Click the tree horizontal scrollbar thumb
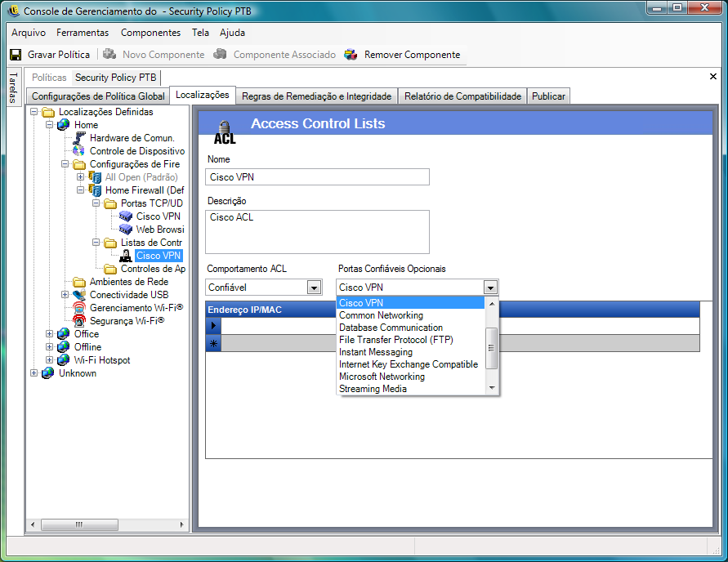This screenshot has width=728, height=562. [x=79, y=524]
